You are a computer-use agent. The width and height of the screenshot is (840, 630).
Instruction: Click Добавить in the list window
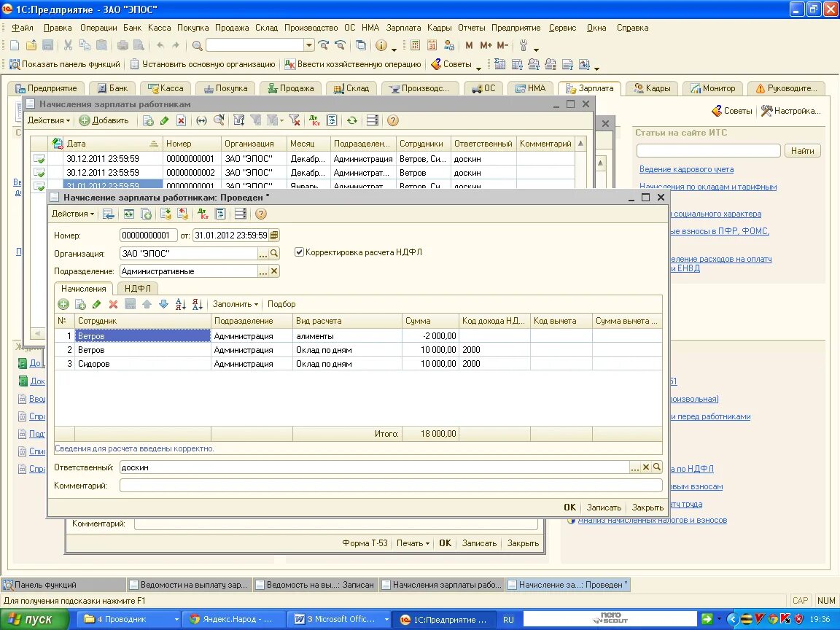click(x=104, y=120)
